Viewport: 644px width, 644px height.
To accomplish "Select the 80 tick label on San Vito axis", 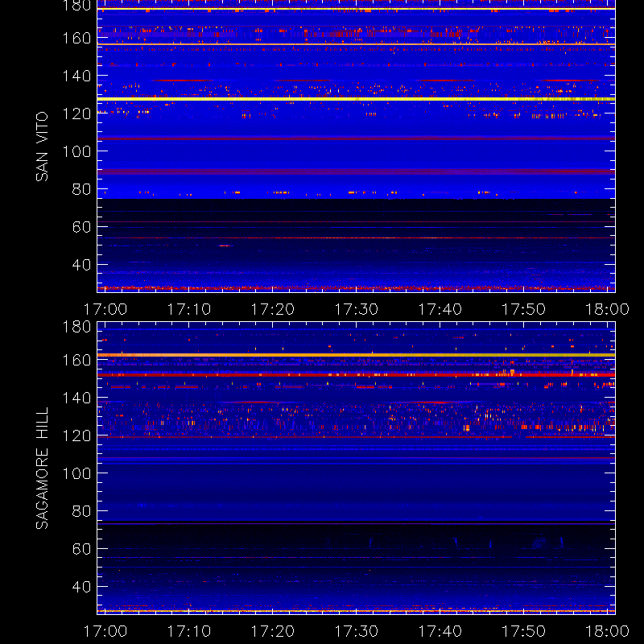I will (81, 189).
